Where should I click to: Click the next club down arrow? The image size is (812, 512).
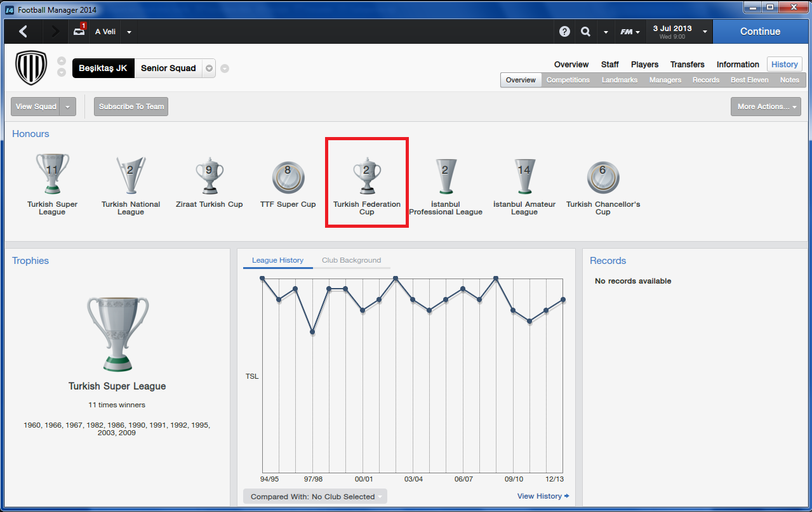click(x=62, y=72)
